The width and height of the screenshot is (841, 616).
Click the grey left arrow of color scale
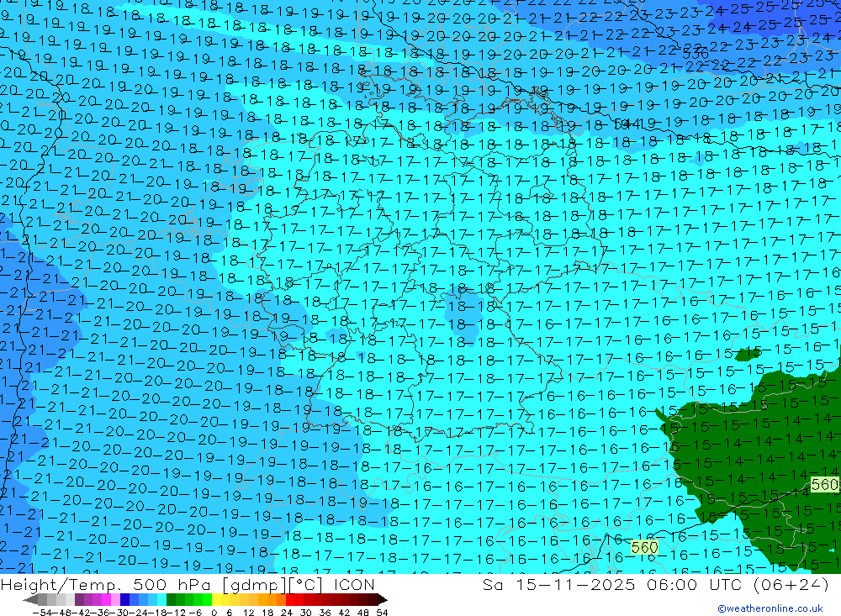click(x=30, y=600)
